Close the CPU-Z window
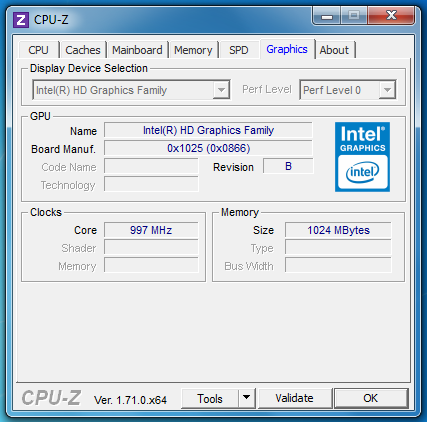Screen dimensions: 427x422 (x=391, y=15)
